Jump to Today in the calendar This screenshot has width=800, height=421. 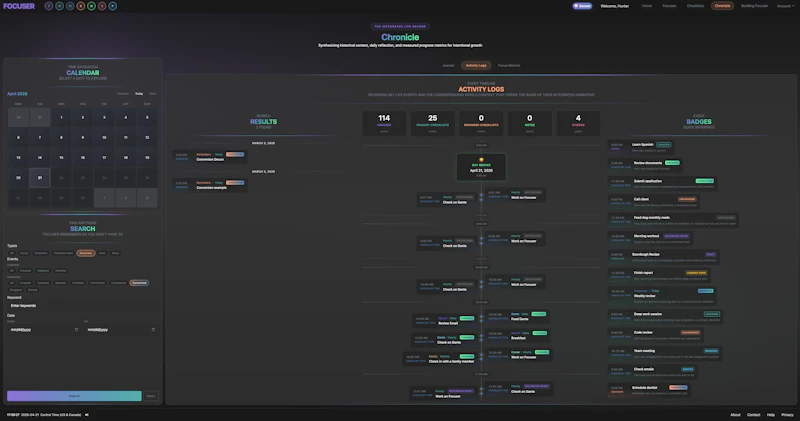pos(139,94)
